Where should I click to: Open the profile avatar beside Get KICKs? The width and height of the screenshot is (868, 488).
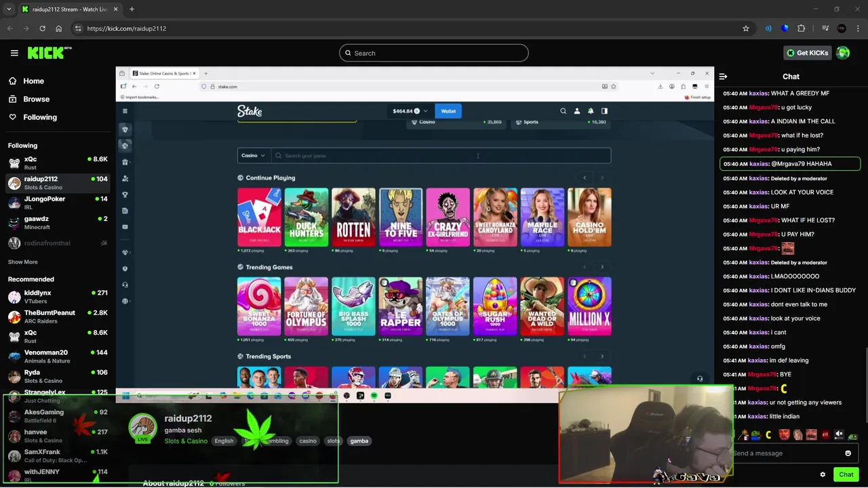843,53
